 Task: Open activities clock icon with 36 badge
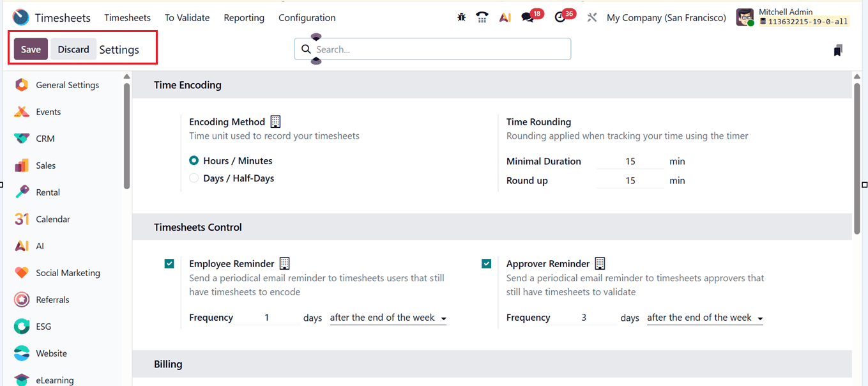(560, 18)
